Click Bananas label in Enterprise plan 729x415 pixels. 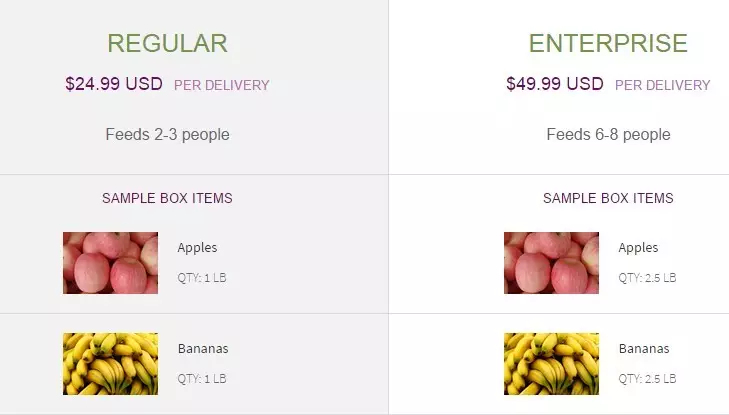click(x=644, y=349)
